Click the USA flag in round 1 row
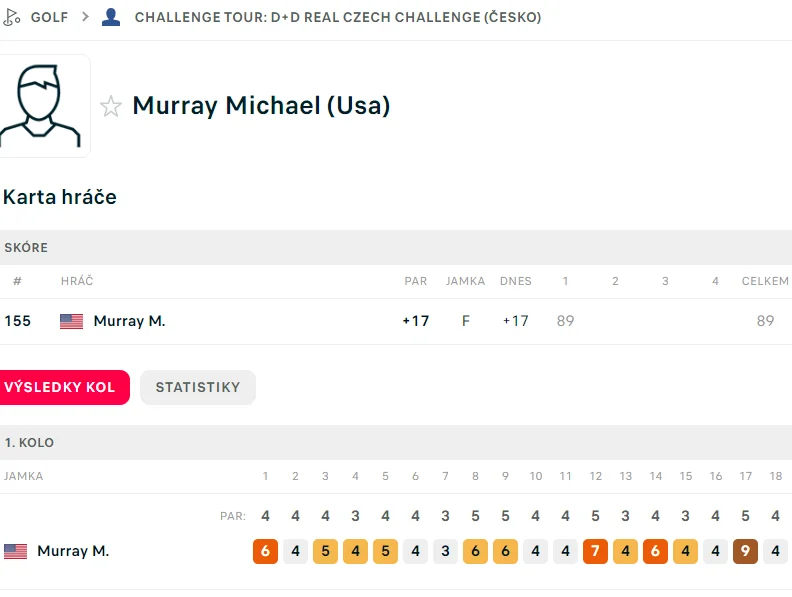This screenshot has height=597, width=792. (16, 551)
